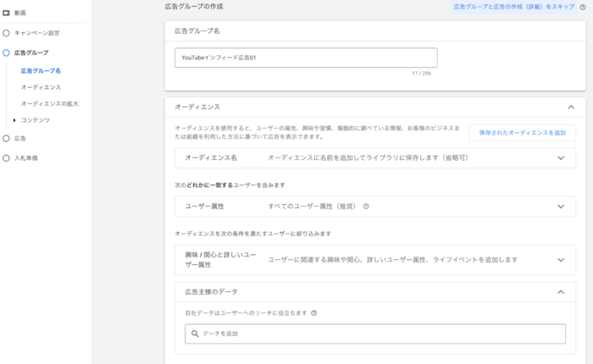Select the 入札単価 step circle

(x=6, y=157)
